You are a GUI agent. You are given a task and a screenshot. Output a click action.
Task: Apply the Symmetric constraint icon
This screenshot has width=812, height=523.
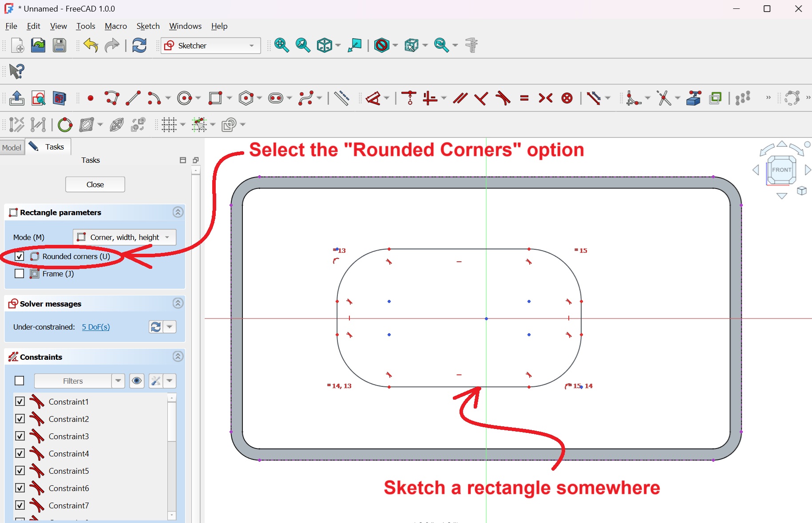click(546, 98)
